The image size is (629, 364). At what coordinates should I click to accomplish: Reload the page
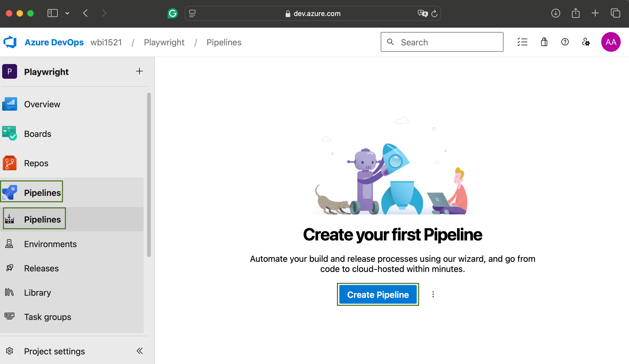435,13
